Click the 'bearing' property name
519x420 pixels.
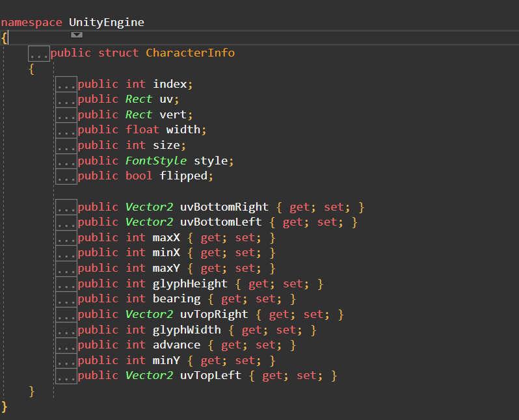(x=176, y=299)
